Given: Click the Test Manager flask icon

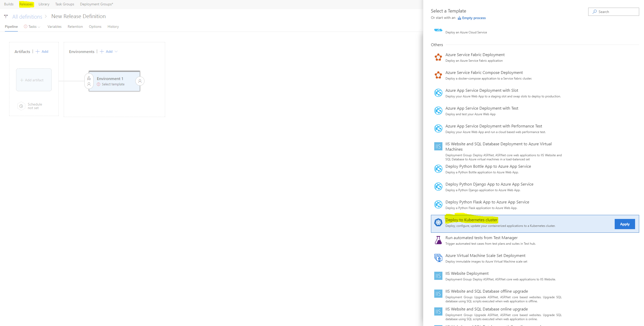Looking at the screenshot, I should tap(438, 240).
